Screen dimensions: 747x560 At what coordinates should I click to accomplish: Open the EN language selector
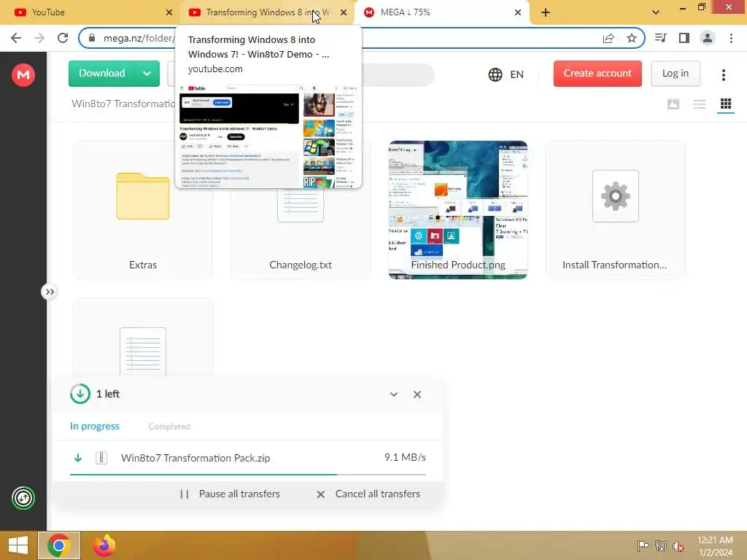tap(506, 74)
